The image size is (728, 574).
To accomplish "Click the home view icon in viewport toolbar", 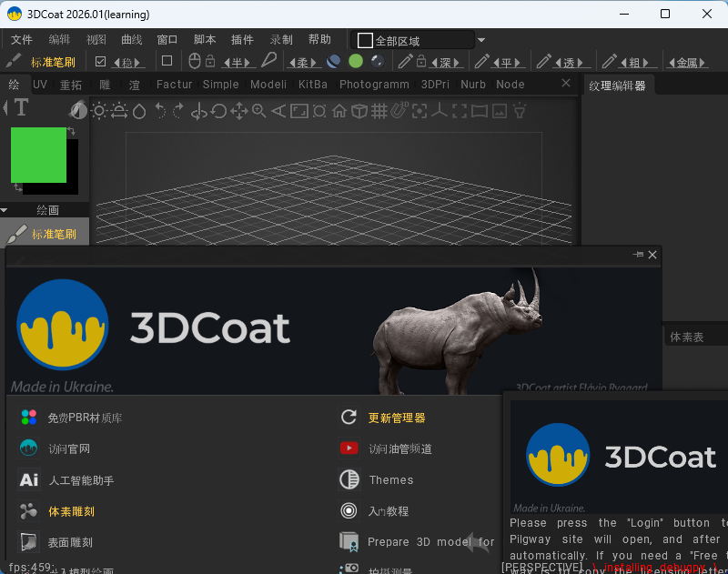I will point(339,111).
